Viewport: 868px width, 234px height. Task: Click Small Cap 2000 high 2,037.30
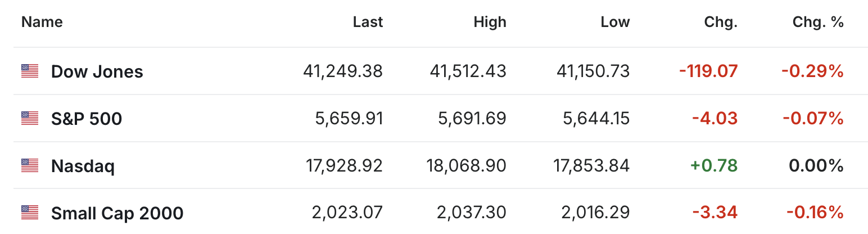pyautogui.click(x=471, y=213)
